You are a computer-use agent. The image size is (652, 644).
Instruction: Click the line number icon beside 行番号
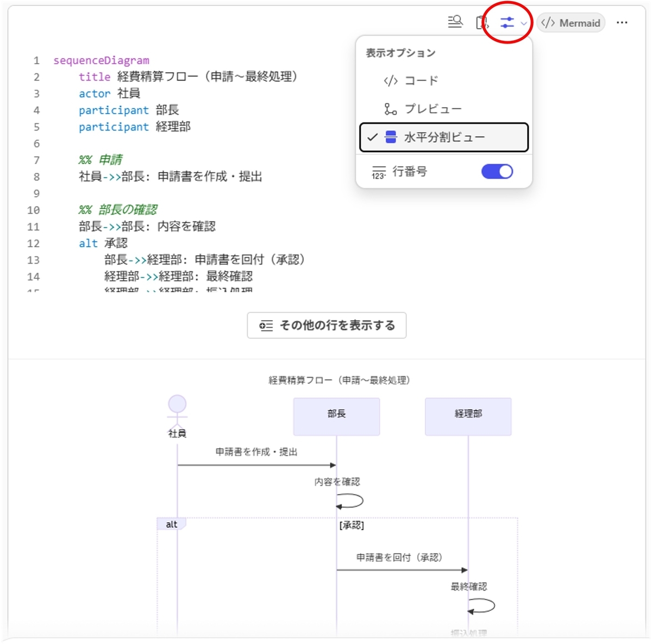pyautogui.click(x=379, y=172)
